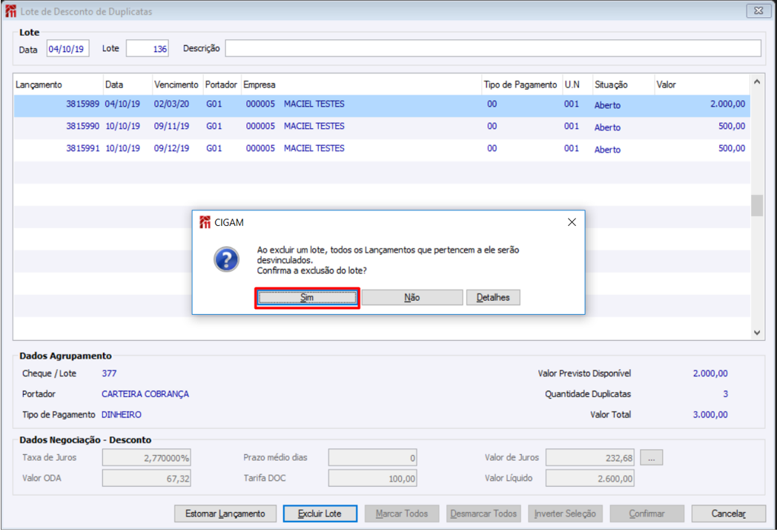This screenshot has width=777, height=532.
Task: Click Cheque / Lote value 377
Action: point(109,373)
